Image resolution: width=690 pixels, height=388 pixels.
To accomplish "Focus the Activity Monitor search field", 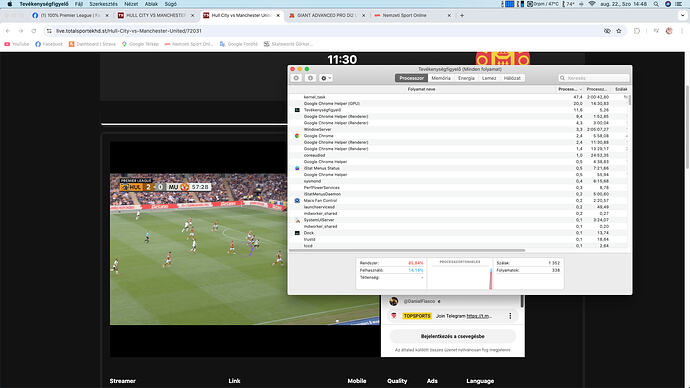I will tap(594, 78).
